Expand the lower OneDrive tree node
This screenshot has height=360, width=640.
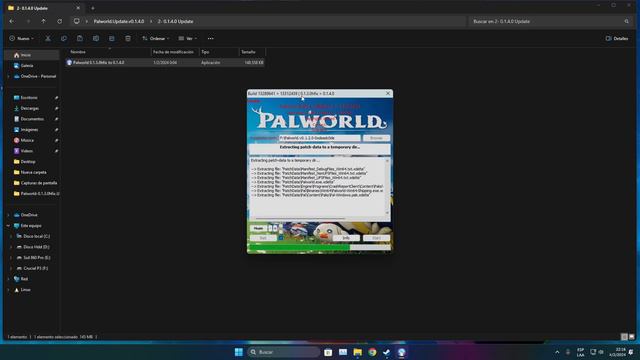(x=9, y=215)
